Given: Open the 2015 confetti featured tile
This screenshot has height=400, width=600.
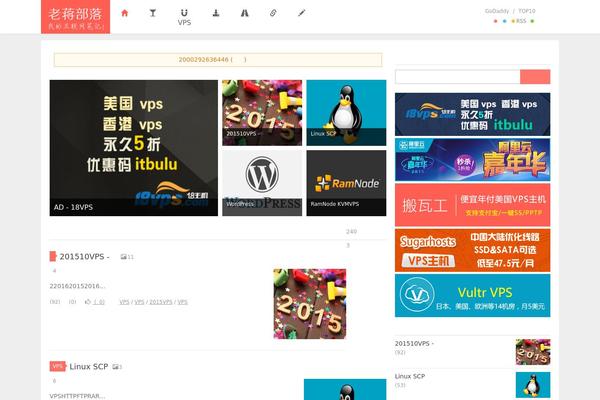Looking at the screenshot, I should 262,113.
